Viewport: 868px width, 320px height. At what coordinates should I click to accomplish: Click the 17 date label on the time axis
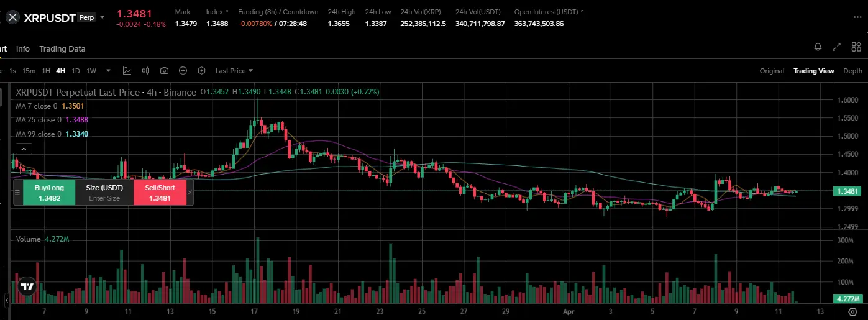(254, 311)
